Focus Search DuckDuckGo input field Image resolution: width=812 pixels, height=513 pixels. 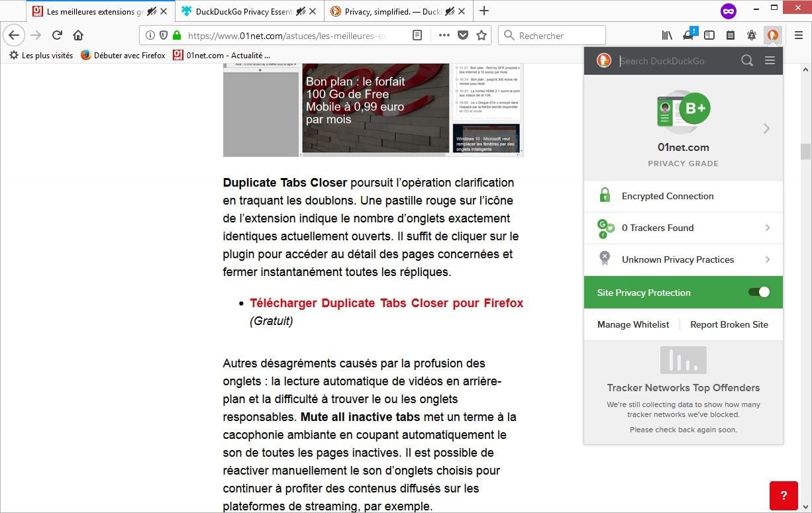pos(677,61)
